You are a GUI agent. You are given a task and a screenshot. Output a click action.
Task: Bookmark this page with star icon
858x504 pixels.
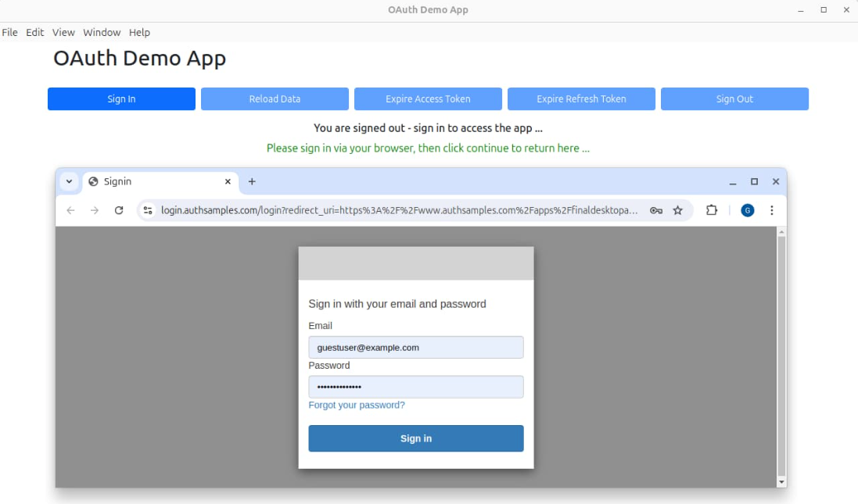pos(678,210)
